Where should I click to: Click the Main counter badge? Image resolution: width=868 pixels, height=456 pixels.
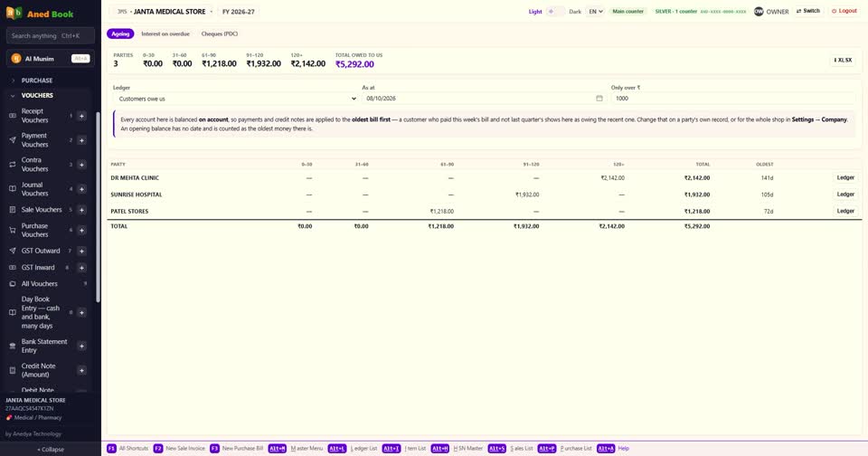tap(627, 11)
